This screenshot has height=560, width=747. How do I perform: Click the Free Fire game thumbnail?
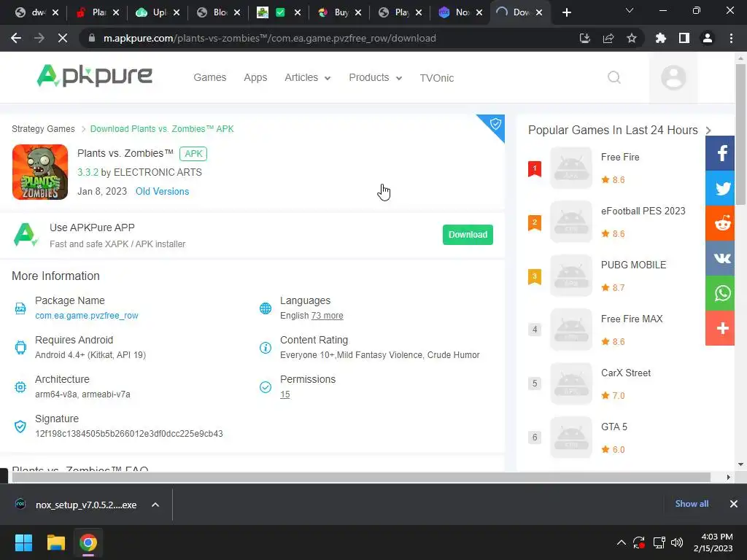[570, 168]
